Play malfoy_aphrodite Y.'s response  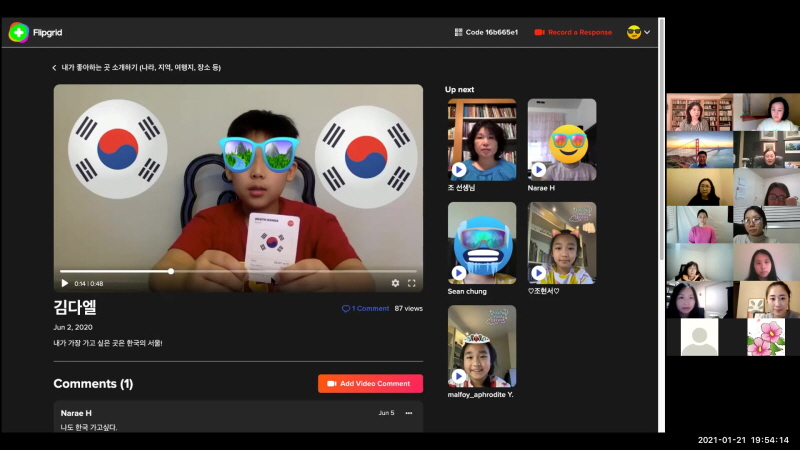[x=459, y=377]
